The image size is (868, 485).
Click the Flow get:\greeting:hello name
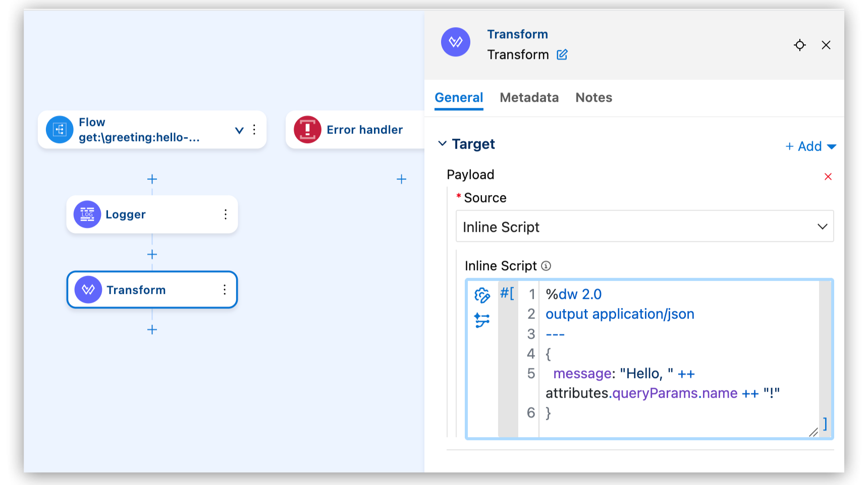coord(139,138)
